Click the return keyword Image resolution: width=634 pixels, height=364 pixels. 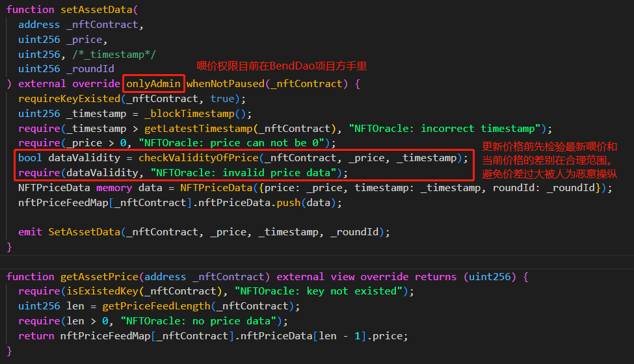click(x=36, y=336)
